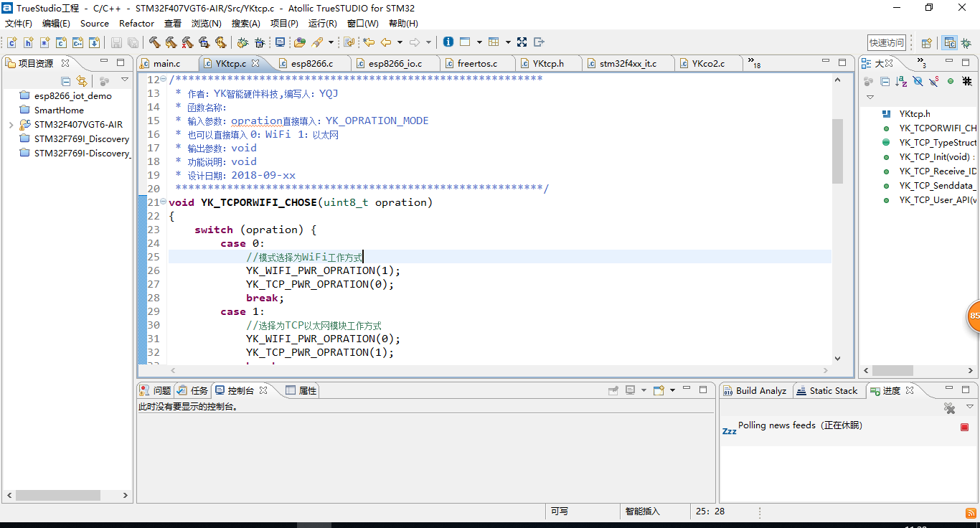Select SmartHome project in explorer
Screen dimensions: 980x528
pyautogui.click(x=59, y=110)
